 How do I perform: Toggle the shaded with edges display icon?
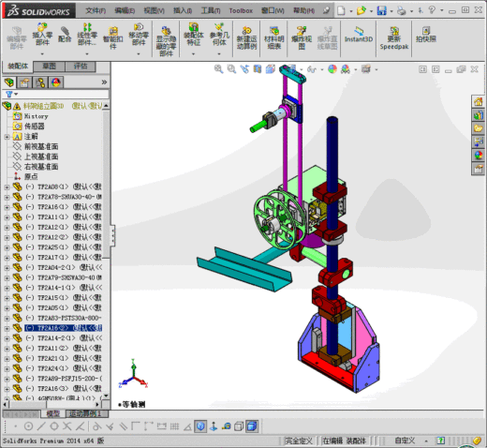pos(252,426)
